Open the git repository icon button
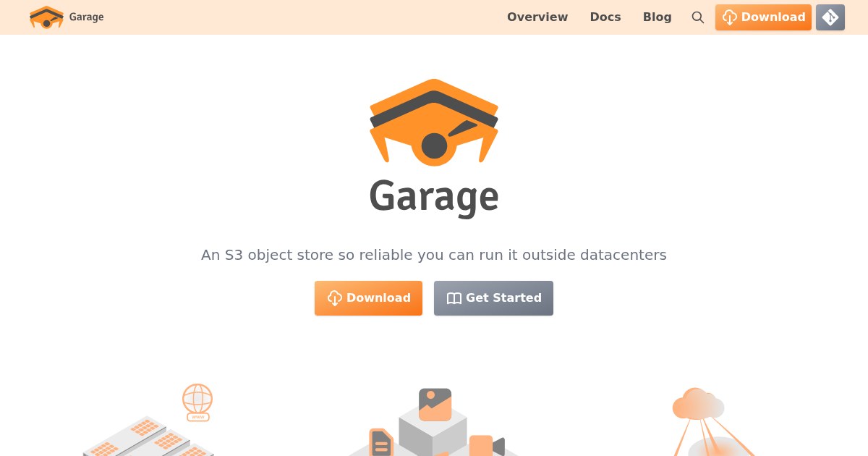This screenshot has width=868, height=456. [x=830, y=17]
